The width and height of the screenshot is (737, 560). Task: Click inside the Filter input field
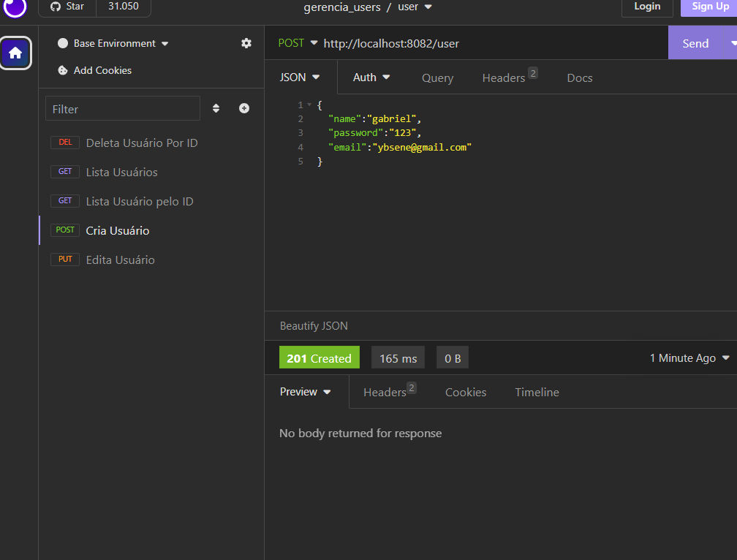(122, 107)
